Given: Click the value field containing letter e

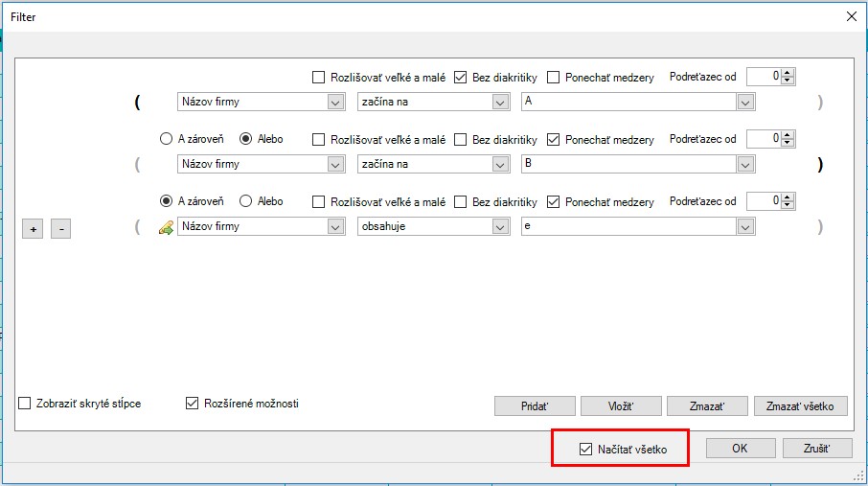Looking at the screenshot, I should (628, 227).
